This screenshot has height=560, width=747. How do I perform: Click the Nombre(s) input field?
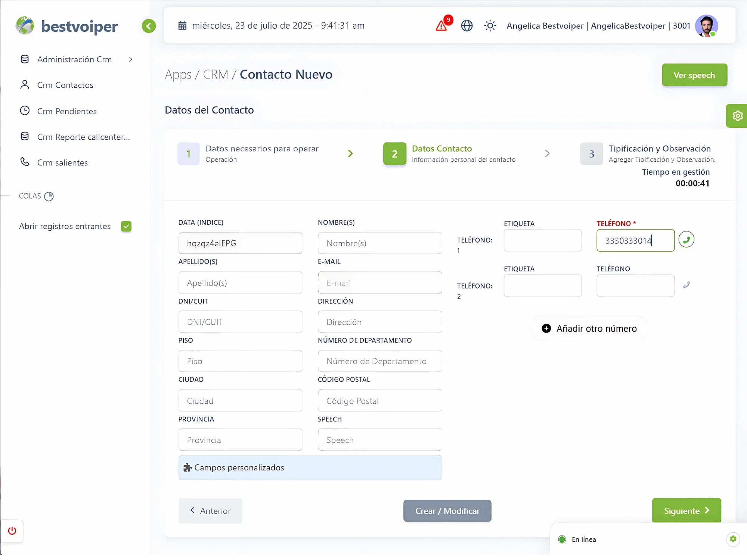coord(380,243)
